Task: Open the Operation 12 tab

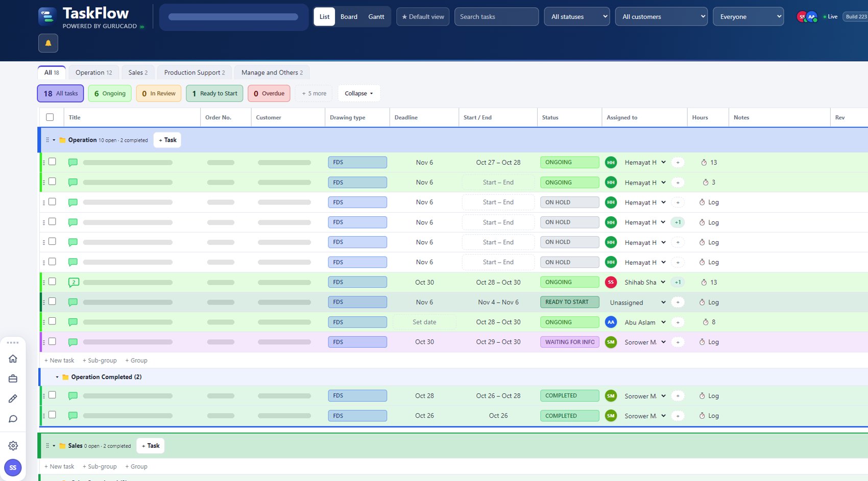Action: click(x=94, y=72)
